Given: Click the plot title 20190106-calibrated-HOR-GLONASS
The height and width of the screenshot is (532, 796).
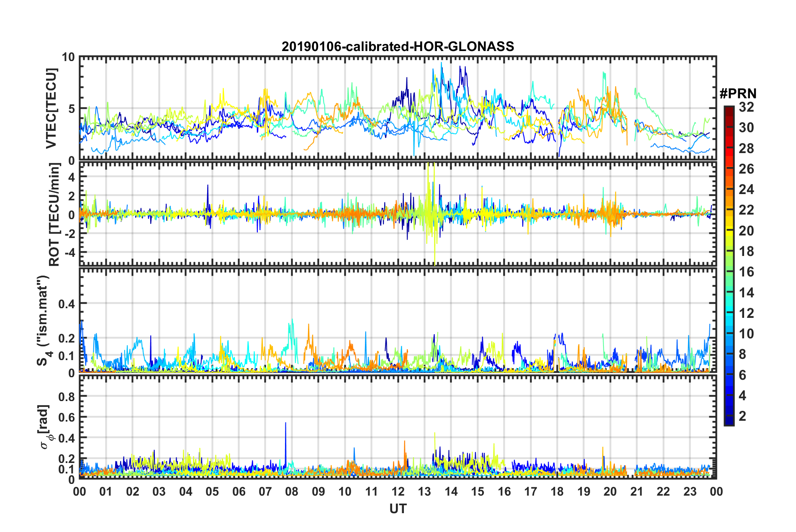Looking at the screenshot, I should 398,46.
